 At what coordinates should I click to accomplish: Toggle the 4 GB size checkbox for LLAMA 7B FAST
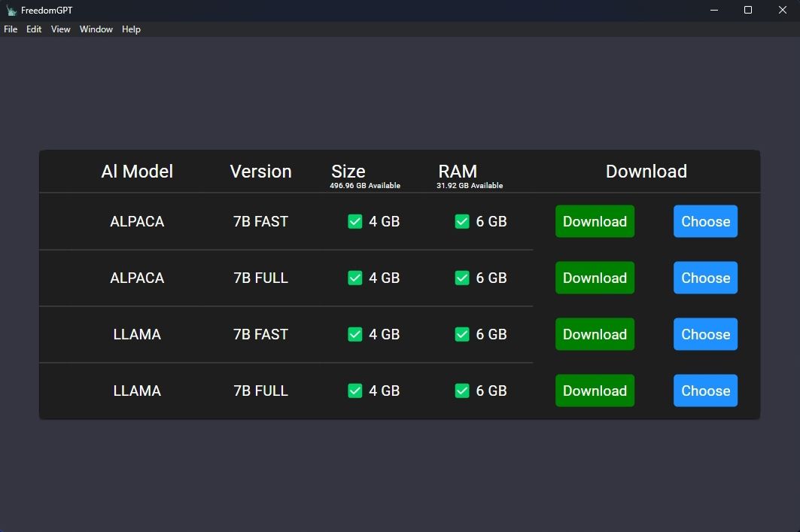click(x=355, y=334)
